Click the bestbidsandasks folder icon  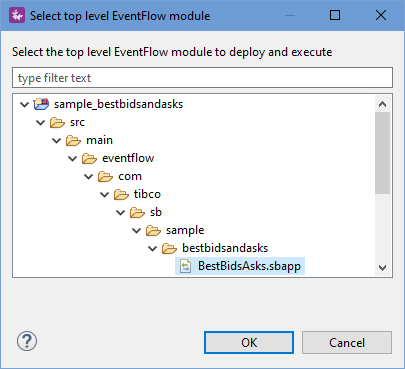tap(169, 248)
